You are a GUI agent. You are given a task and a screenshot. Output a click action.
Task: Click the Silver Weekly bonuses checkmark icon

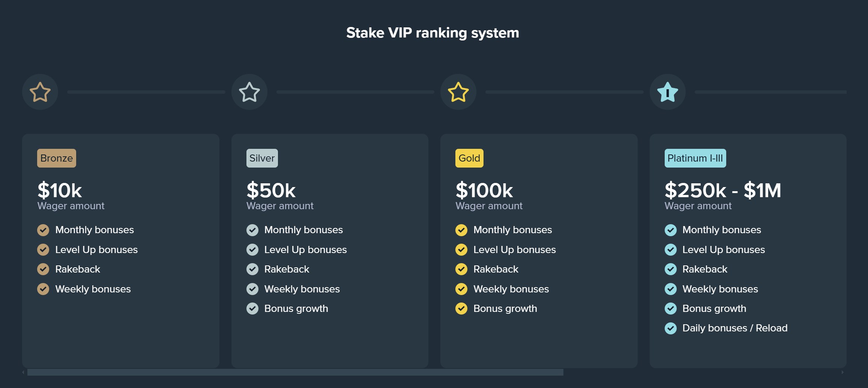[x=252, y=289]
